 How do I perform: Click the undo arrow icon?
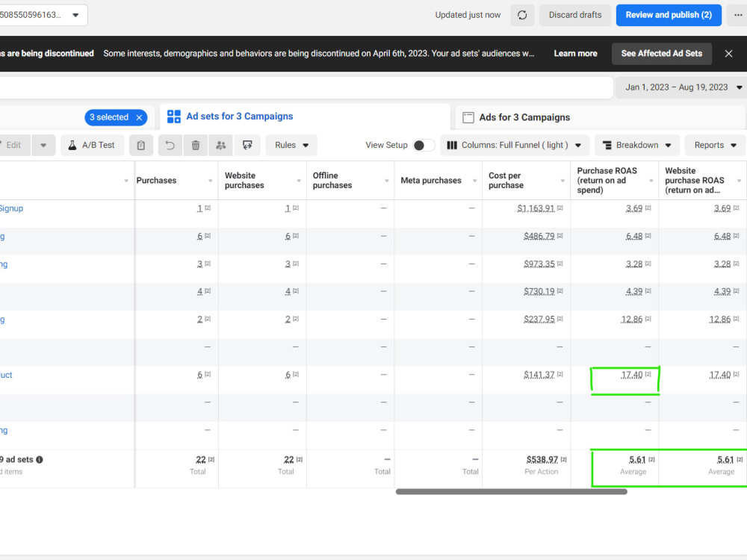[x=170, y=146]
